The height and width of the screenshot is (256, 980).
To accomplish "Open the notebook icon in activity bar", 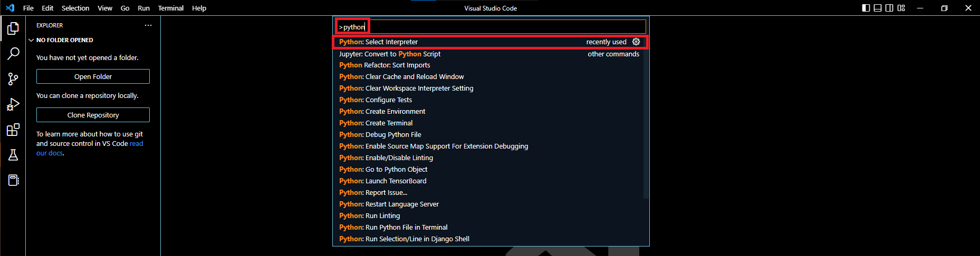I will pyautogui.click(x=13, y=180).
